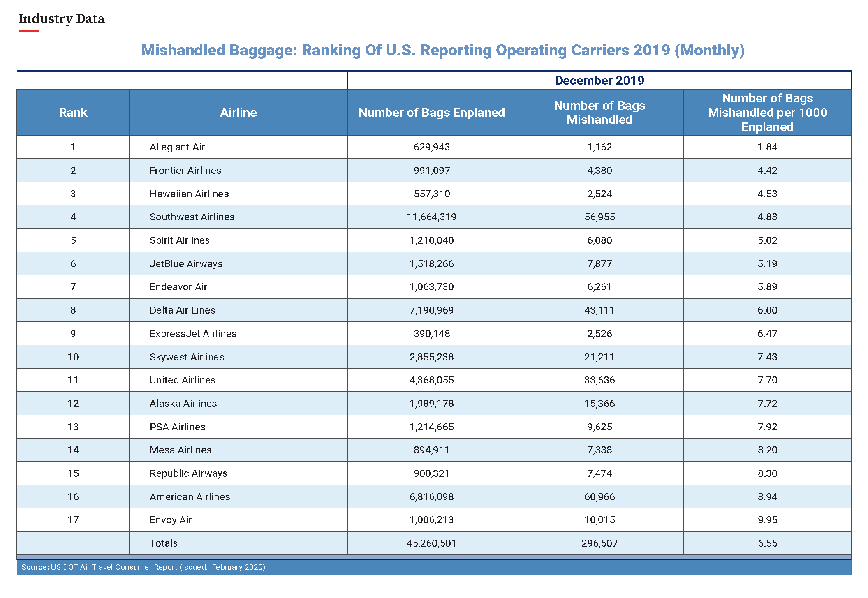The image size is (868, 598).
Task: Click the 'Airline' column header
Action: point(238,113)
